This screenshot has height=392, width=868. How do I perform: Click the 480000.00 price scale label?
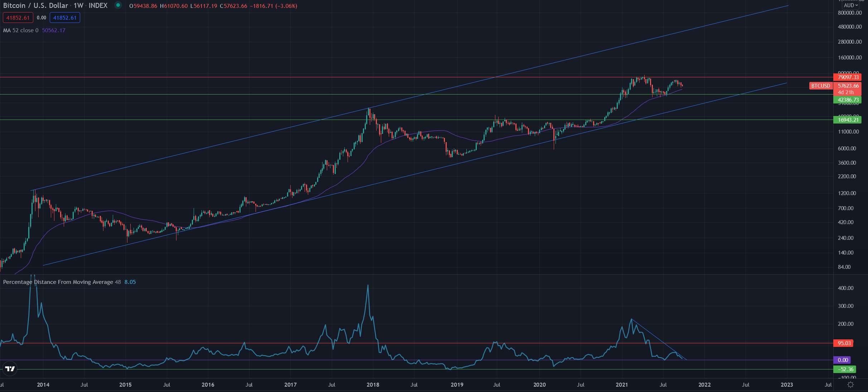point(850,27)
